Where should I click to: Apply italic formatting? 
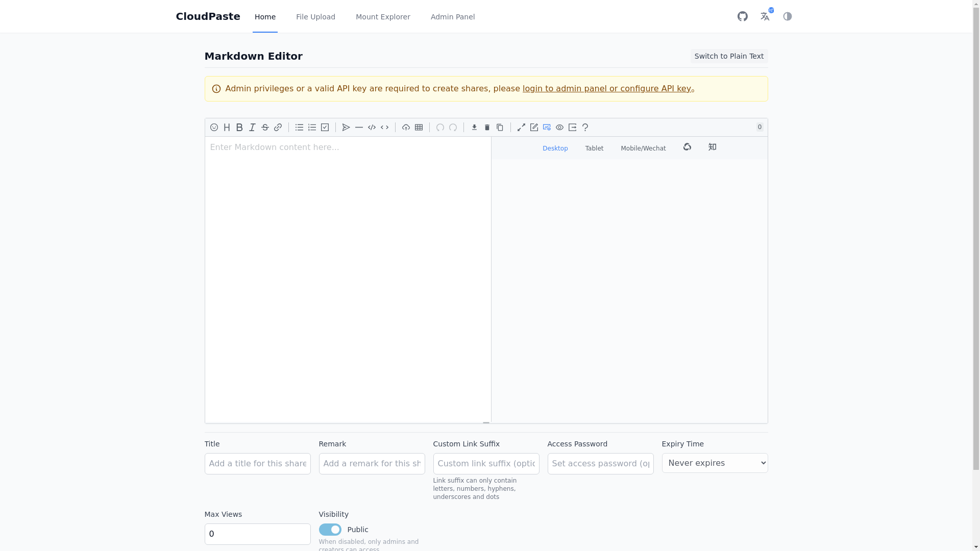point(252,128)
